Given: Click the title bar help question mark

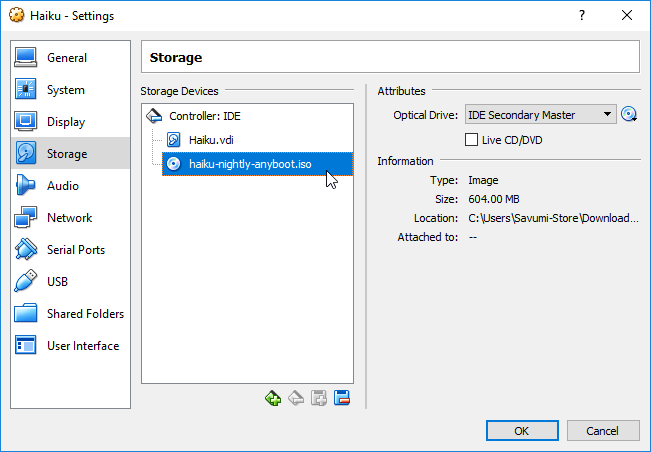Looking at the screenshot, I should [582, 15].
